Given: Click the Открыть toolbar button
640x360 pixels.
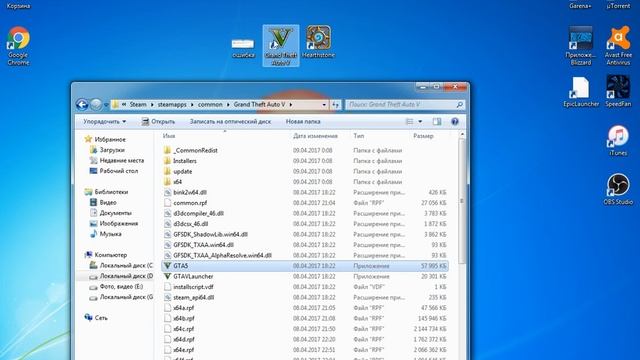Looking at the screenshot, I should click(x=158, y=121).
